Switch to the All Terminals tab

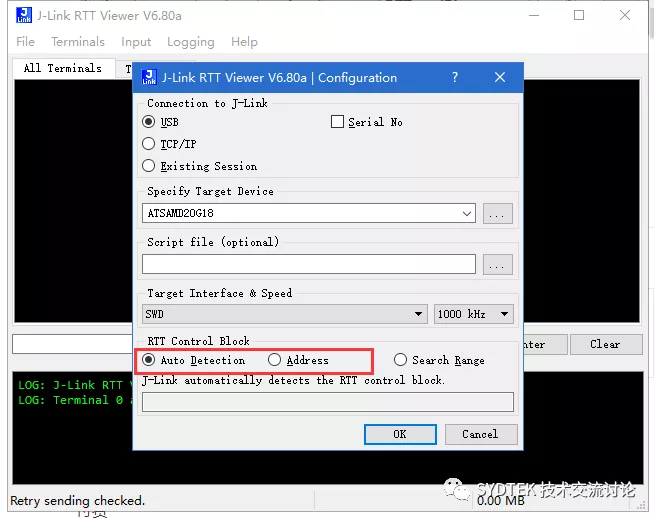tap(63, 68)
